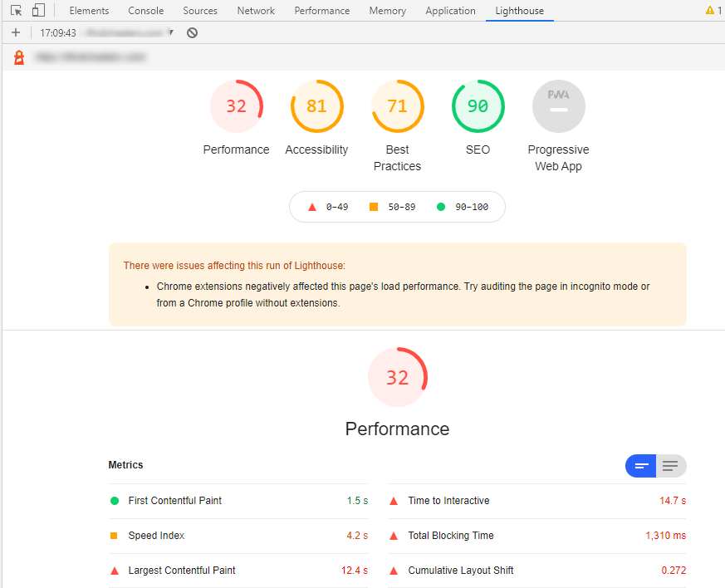The height and width of the screenshot is (588, 725).
Task: Switch to the Application tab
Action: [x=450, y=11]
